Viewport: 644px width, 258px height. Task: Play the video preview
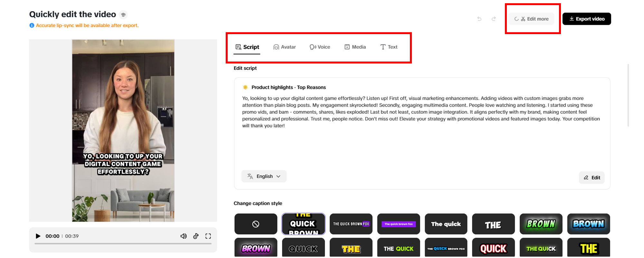coord(38,236)
